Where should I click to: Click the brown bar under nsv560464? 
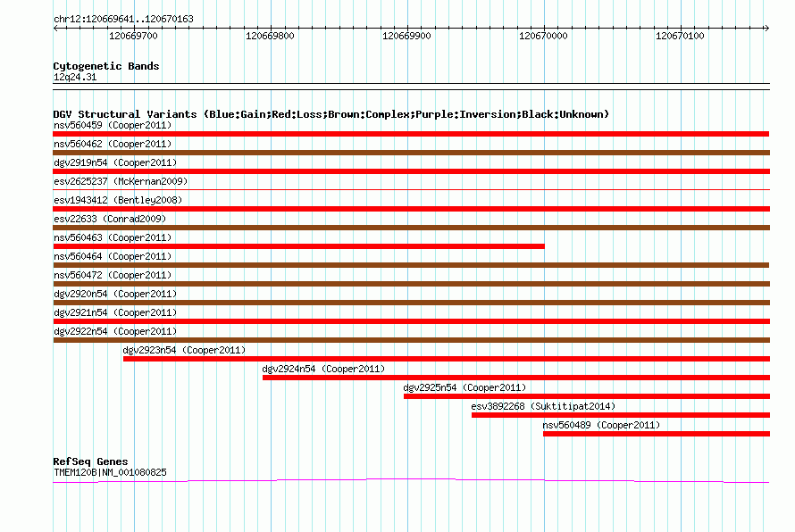coord(411,265)
